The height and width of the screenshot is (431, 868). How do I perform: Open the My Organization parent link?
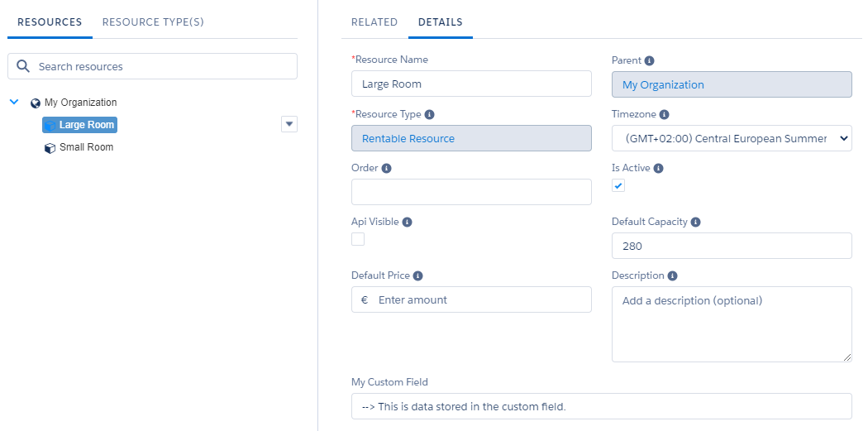[663, 85]
